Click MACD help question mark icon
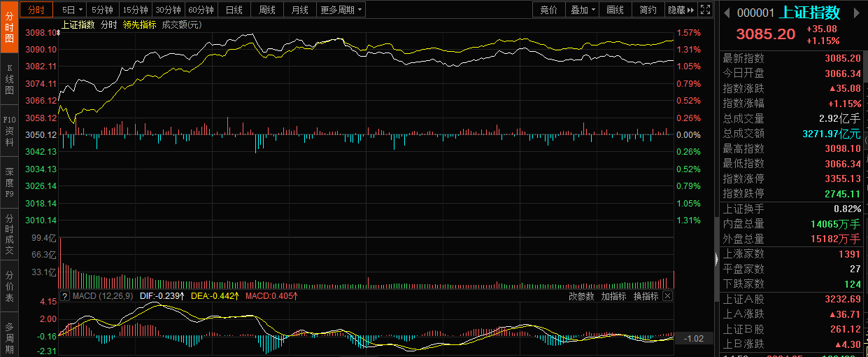The height and width of the screenshot is (357, 868). pyautogui.click(x=64, y=296)
